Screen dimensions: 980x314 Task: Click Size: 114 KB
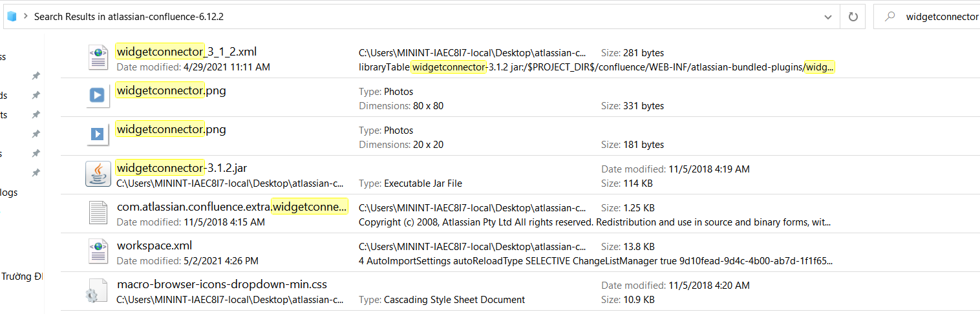tap(627, 183)
